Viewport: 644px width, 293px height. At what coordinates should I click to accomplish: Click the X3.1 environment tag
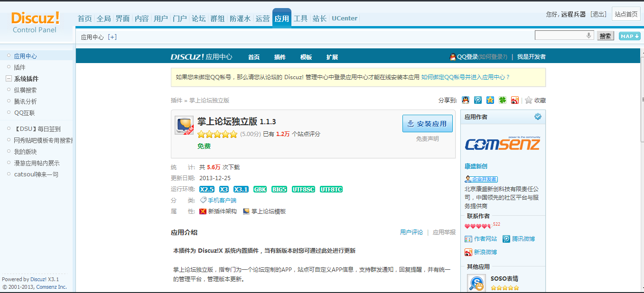[241, 189]
